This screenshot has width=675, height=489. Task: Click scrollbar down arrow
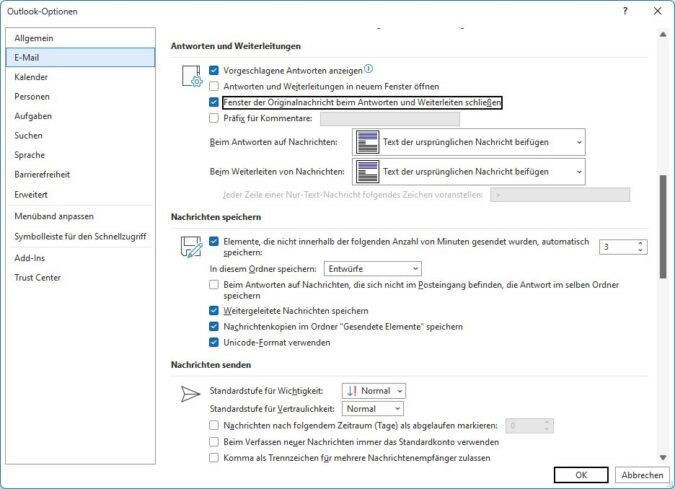663,457
